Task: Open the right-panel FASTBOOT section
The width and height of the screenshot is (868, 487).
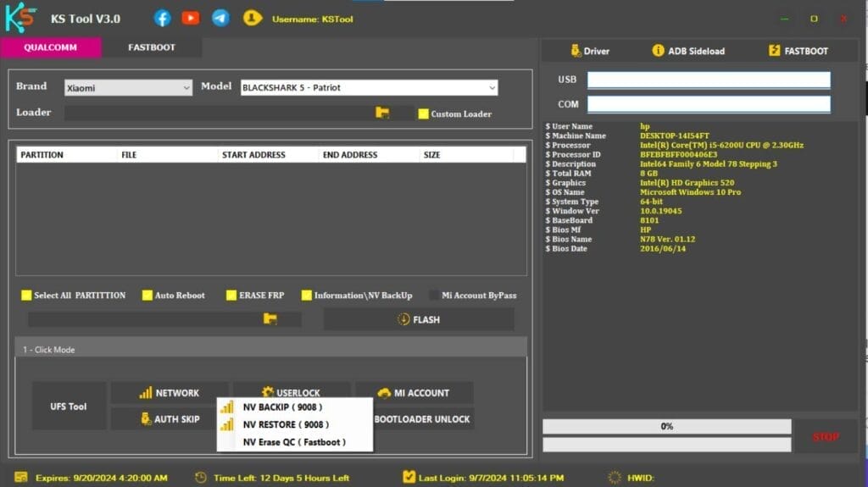Action: click(798, 51)
